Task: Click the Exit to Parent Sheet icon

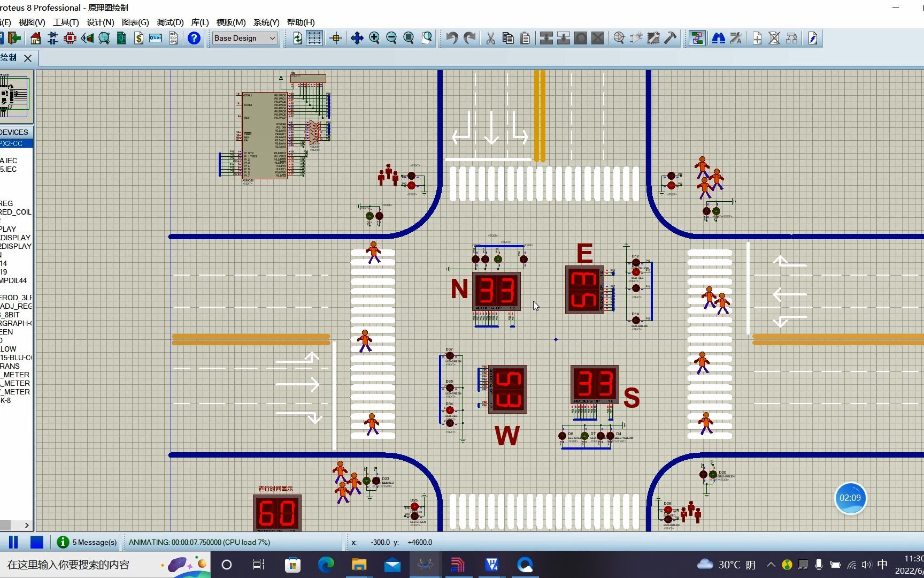Action: pyautogui.click(x=791, y=38)
